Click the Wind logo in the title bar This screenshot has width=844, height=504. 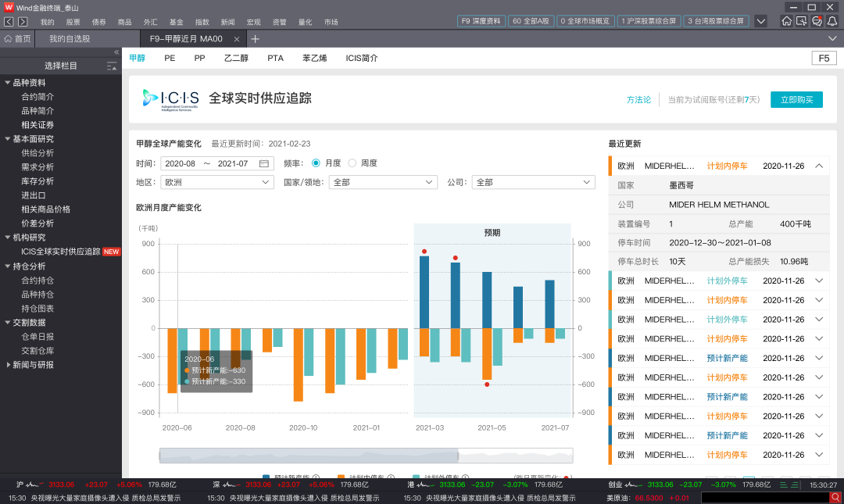9,7
